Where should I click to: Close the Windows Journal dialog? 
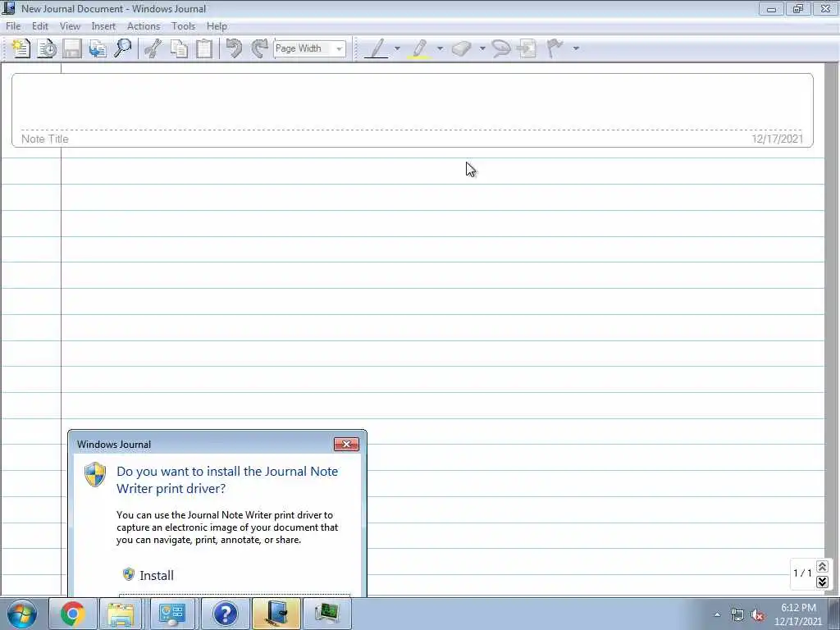346,444
